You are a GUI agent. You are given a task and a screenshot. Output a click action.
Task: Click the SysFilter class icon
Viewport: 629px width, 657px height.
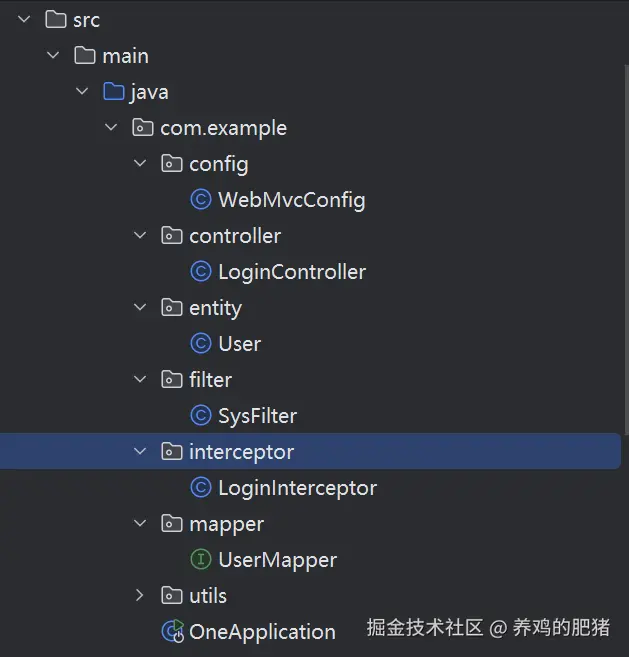tap(200, 416)
